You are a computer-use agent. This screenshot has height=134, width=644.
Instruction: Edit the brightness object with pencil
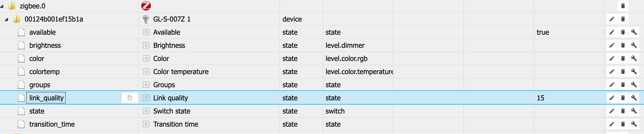[x=612, y=45]
